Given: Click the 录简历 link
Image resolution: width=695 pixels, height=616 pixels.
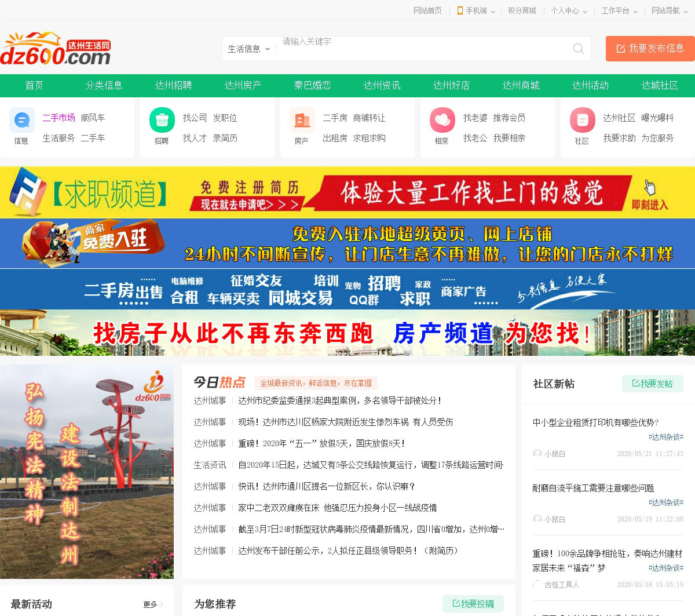Looking at the screenshot, I should click(225, 138).
